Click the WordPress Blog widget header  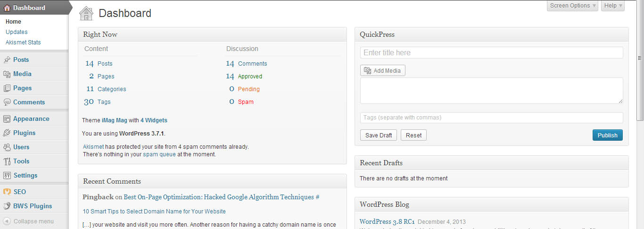491,204
